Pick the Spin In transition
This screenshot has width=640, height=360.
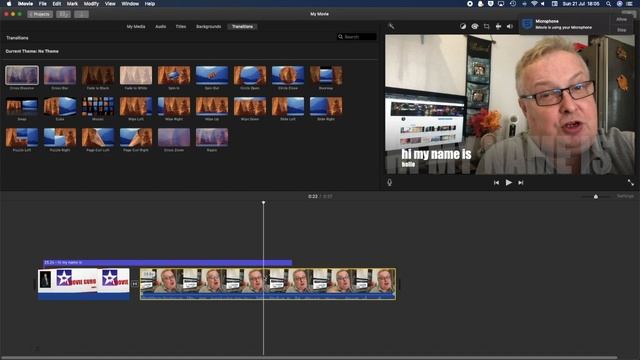tap(174, 76)
